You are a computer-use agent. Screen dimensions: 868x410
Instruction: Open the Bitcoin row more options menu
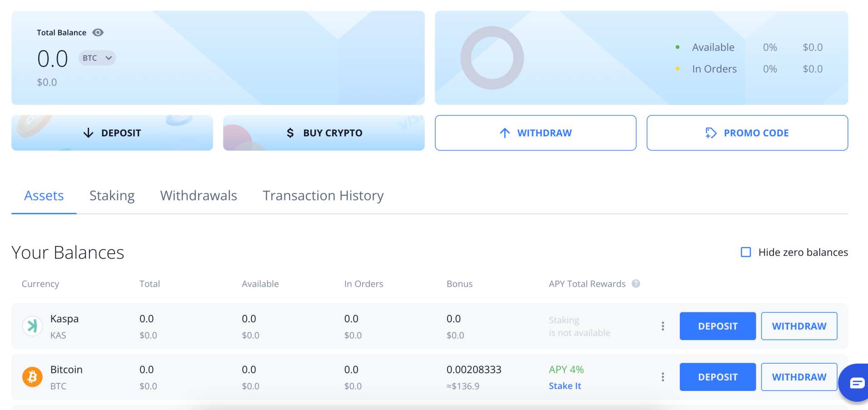(663, 377)
